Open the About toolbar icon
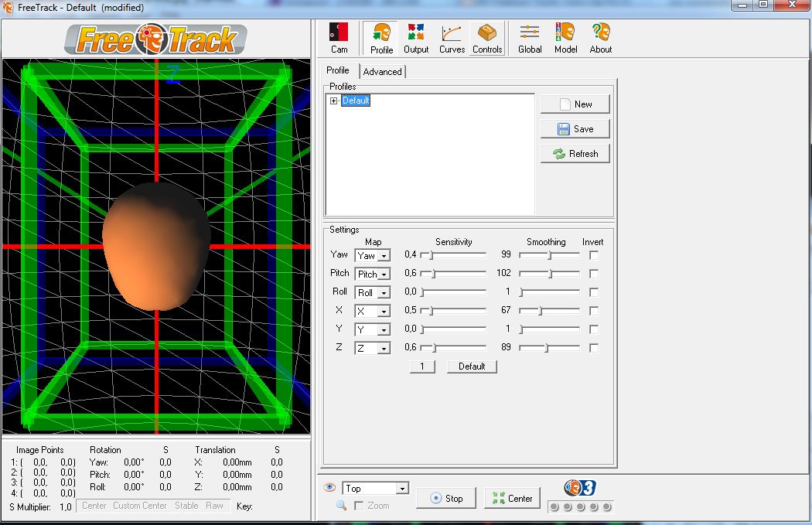Image resolution: width=812 pixels, height=525 pixels. click(601, 39)
